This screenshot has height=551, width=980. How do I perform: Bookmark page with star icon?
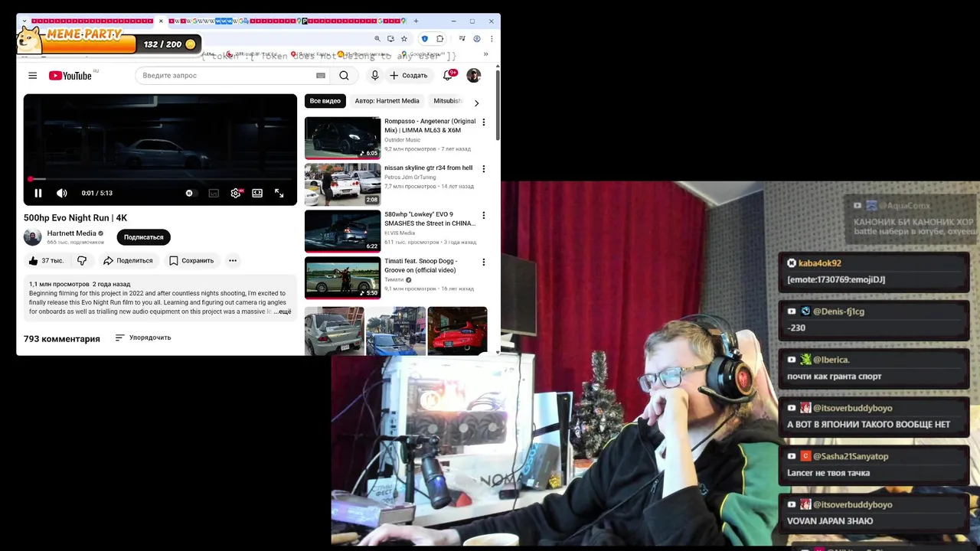pos(404,38)
